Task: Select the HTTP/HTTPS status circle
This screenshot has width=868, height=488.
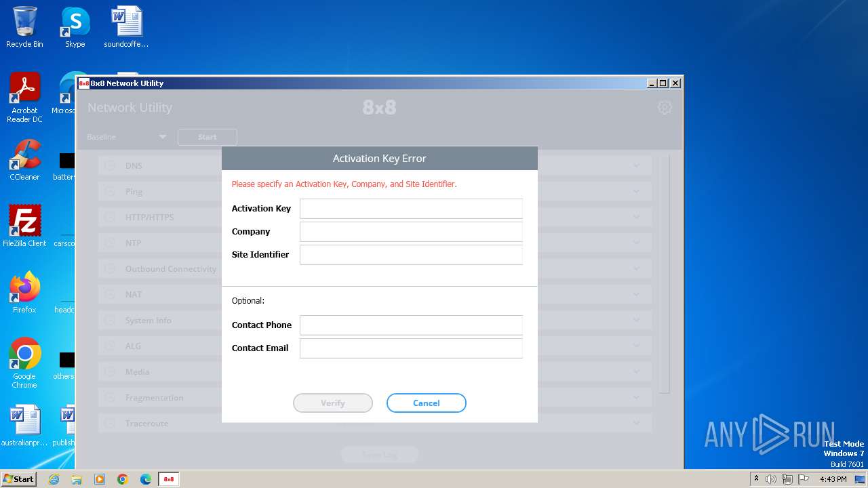Action: (110, 218)
